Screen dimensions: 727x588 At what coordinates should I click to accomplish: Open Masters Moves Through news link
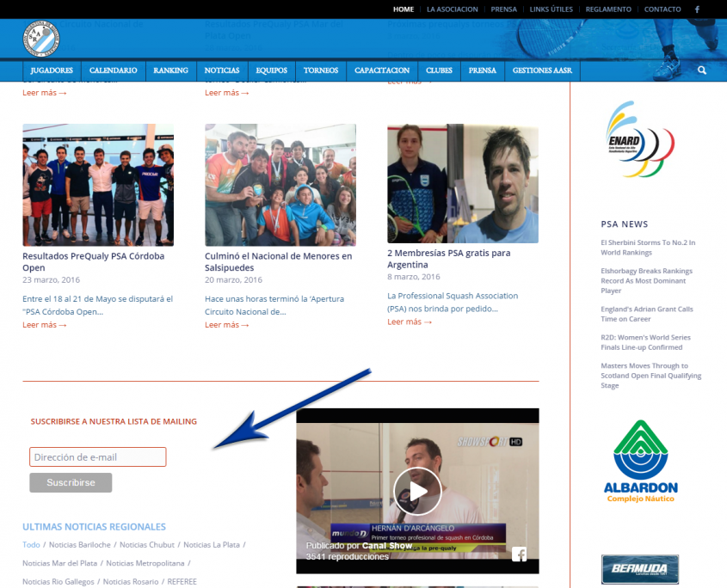[651, 376]
